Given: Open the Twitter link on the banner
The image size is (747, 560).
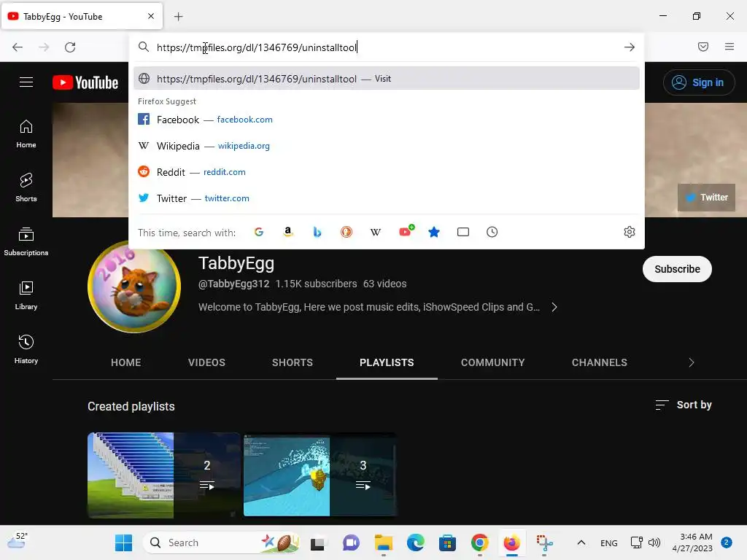Looking at the screenshot, I should (706, 197).
